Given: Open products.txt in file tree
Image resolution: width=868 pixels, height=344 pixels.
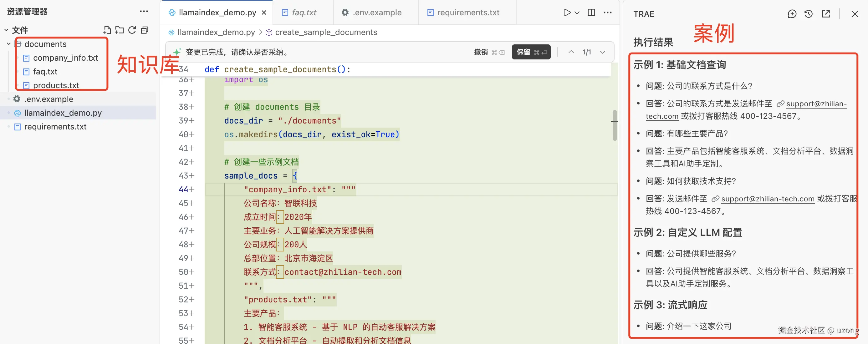Looking at the screenshot, I should point(56,85).
